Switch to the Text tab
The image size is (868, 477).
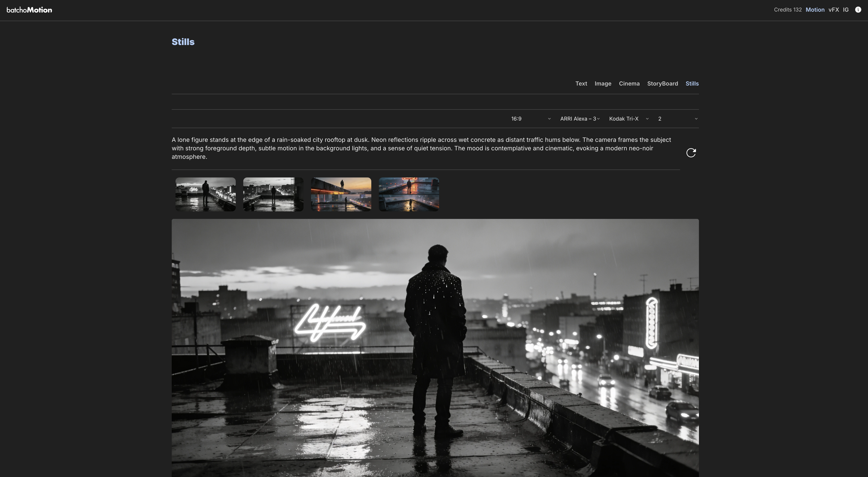[581, 83]
